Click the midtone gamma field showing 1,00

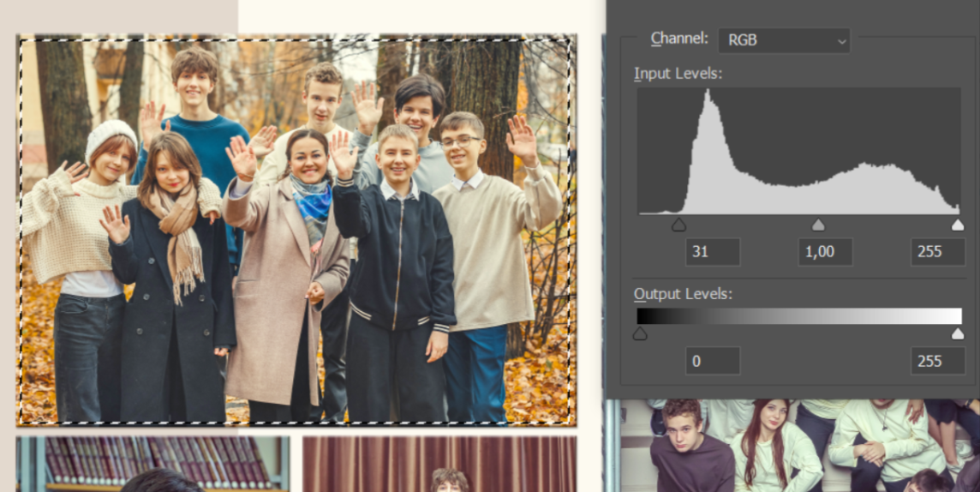tap(825, 252)
